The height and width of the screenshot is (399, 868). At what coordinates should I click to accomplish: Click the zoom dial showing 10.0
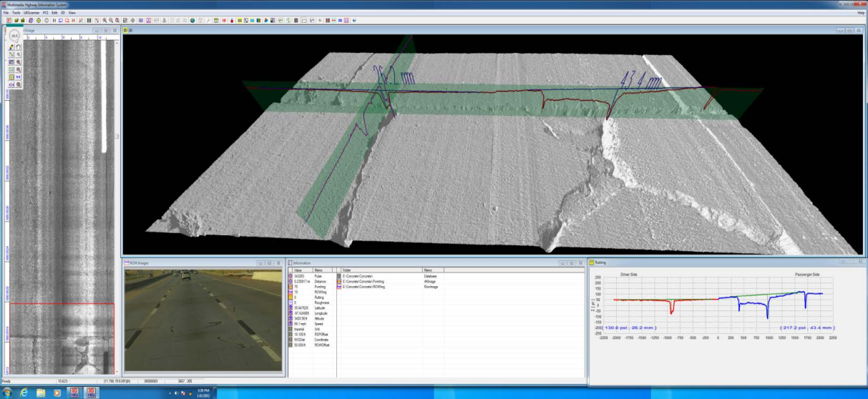click(14, 36)
